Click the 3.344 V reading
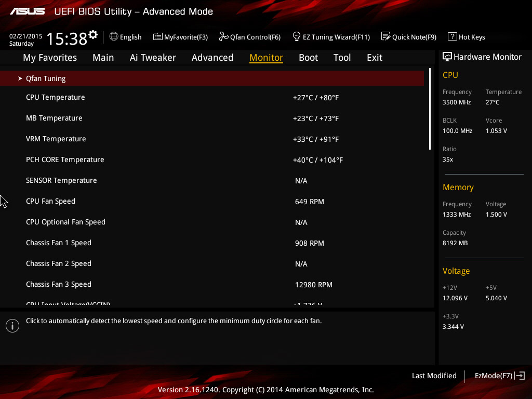The image size is (532, 399). click(x=453, y=326)
